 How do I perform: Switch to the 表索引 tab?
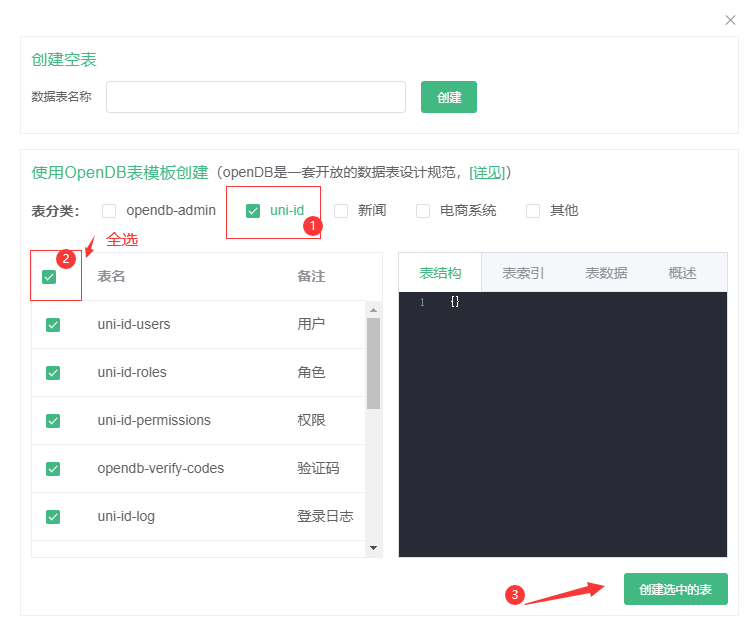523,273
